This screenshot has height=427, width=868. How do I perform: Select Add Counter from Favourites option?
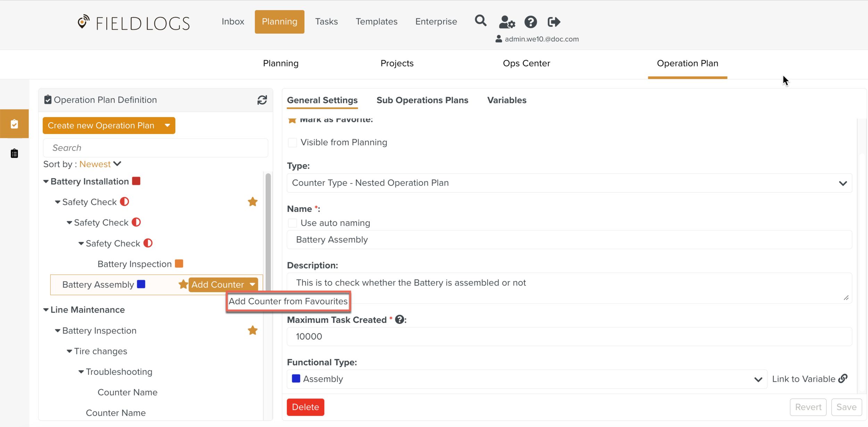point(288,301)
